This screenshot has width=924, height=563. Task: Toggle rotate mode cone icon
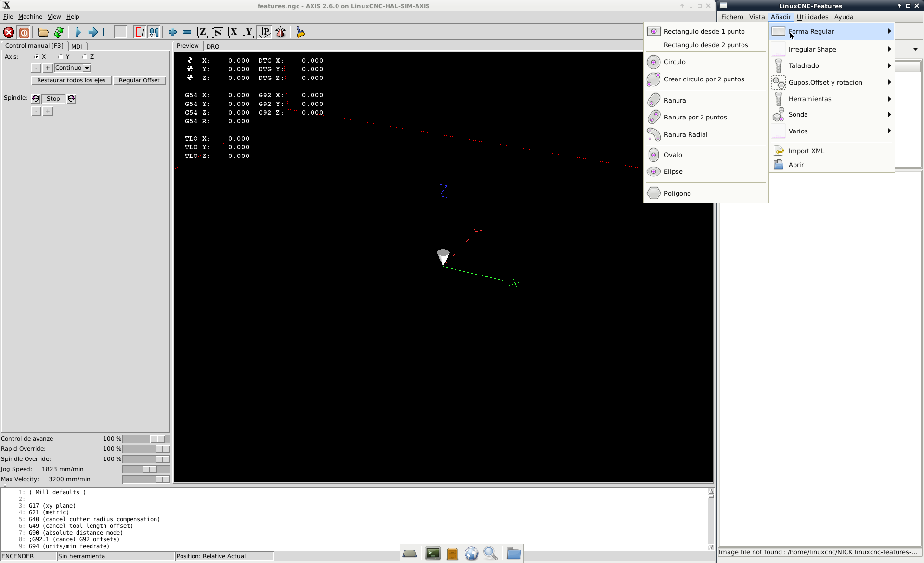(280, 32)
